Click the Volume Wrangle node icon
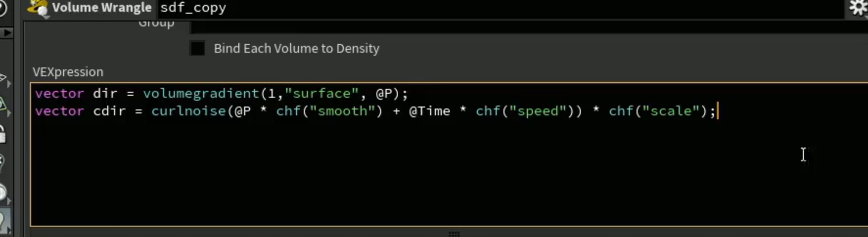Screen dimensions: 868x237 pyautogui.click(x=37, y=8)
